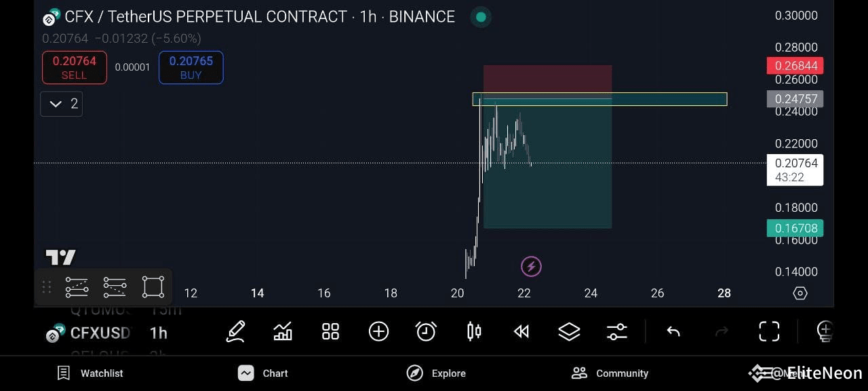Undo the last action with back arrow
Viewport: 868px width, 391px height.
[673, 331]
